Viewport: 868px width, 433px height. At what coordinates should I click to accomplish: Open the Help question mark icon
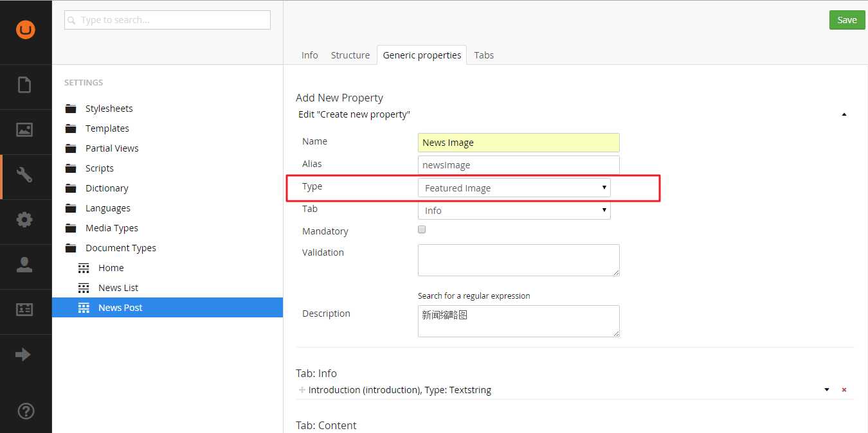pyautogui.click(x=26, y=411)
